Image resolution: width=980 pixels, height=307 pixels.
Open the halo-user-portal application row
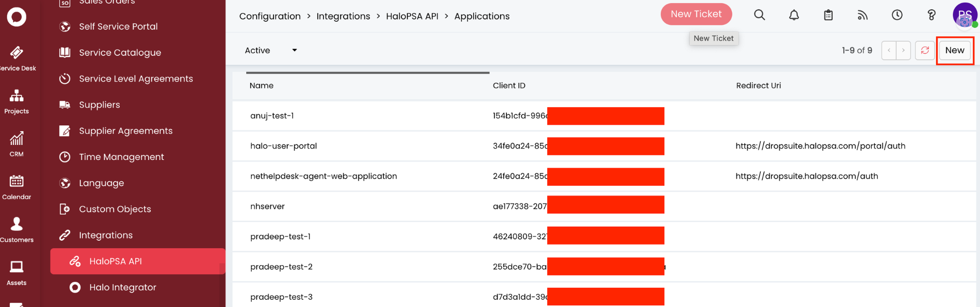point(283,146)
